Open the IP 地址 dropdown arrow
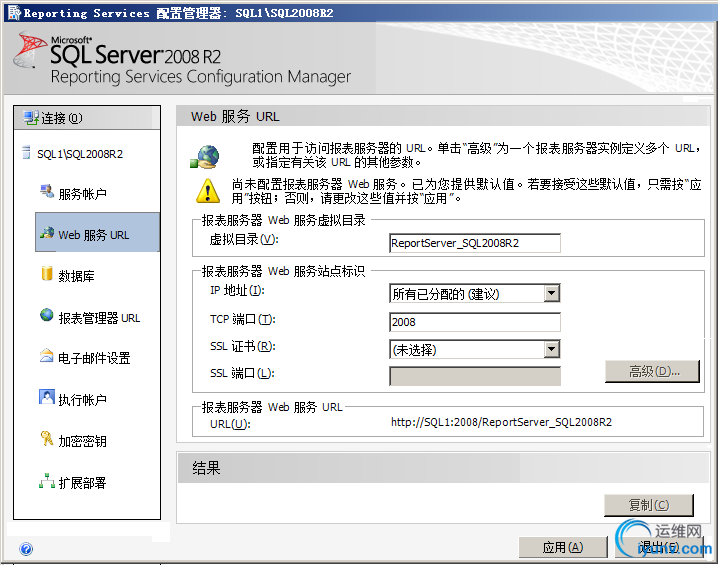This screenshot has width=718, height=565. [x=552, y=293]
